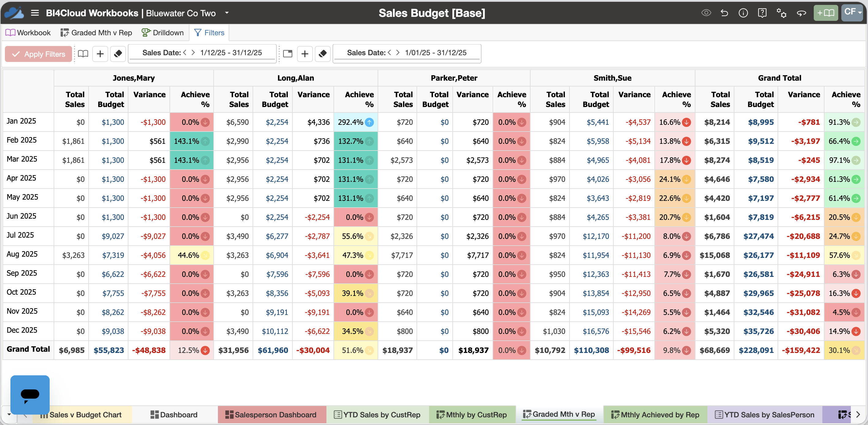Open the info circle icon
Image resolution: width=868 pixels, height=425 pixels.
pos(743,13)
